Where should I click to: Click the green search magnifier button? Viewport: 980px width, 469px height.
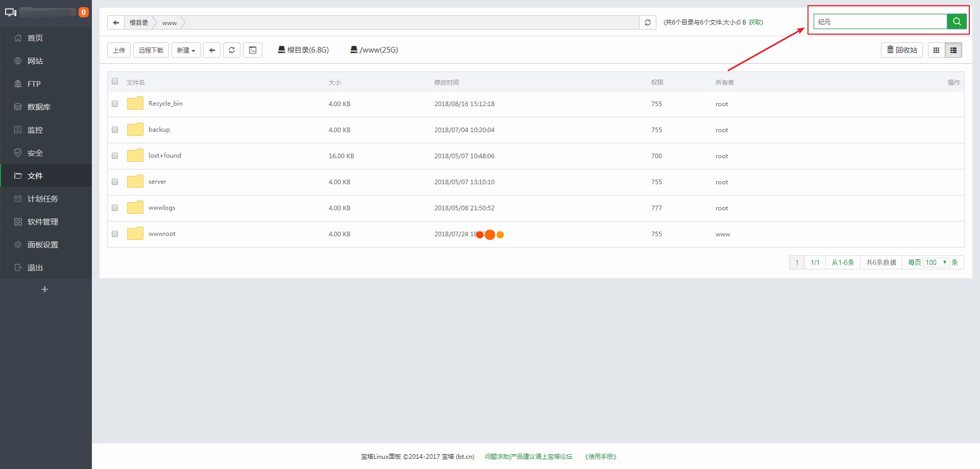(957, 21)
